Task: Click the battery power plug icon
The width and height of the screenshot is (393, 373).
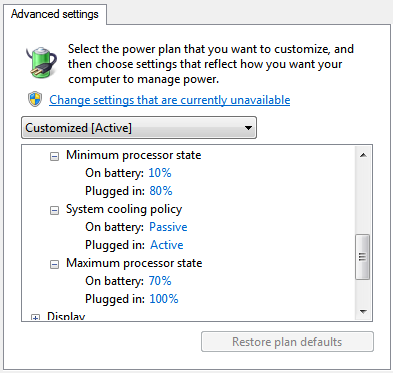Action: point(42,62)
